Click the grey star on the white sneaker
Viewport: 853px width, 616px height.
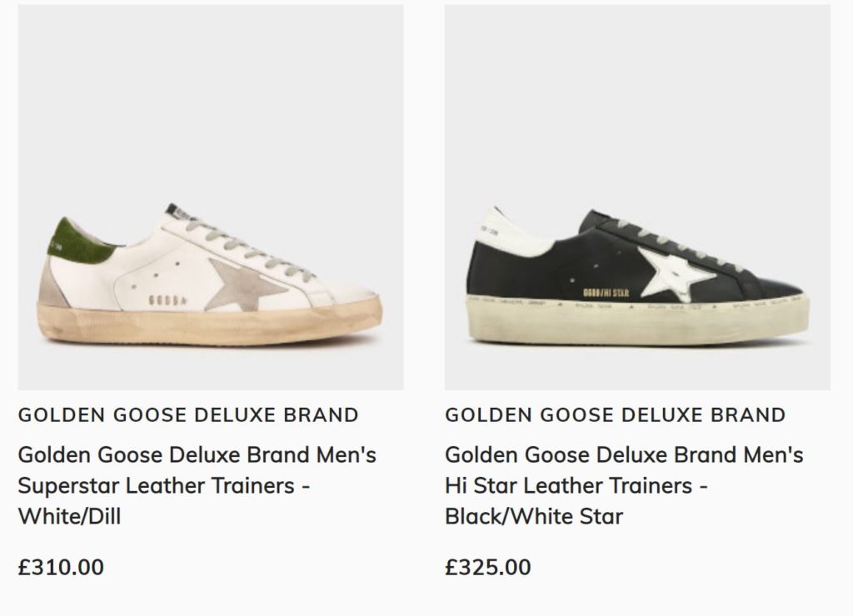coord(245,283)
